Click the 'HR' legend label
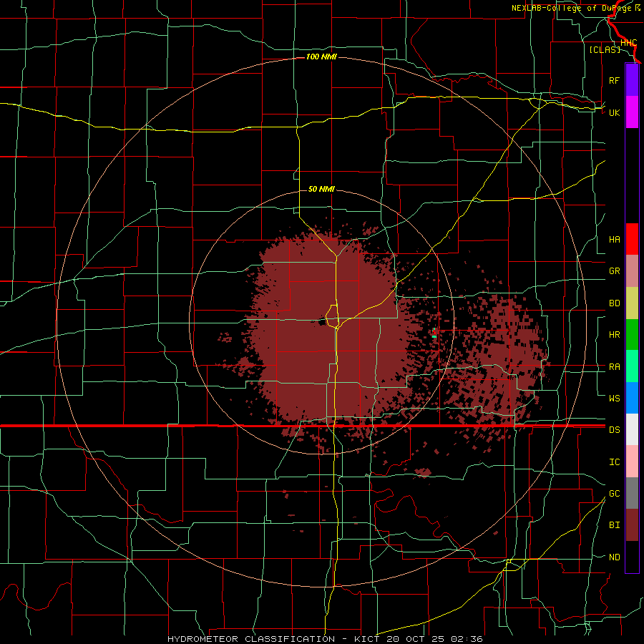644x644 pixels. pyautogui.click(x=614, y=335)
